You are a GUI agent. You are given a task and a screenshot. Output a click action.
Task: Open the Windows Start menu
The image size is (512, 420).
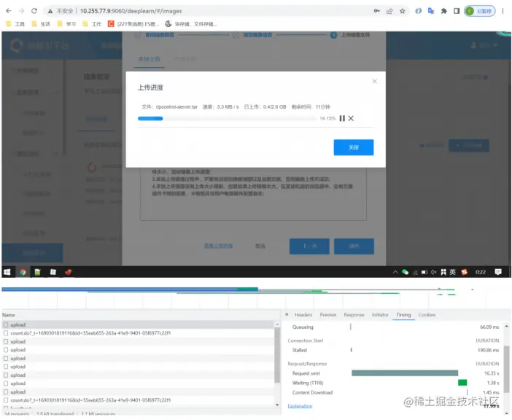pos(7,272)
